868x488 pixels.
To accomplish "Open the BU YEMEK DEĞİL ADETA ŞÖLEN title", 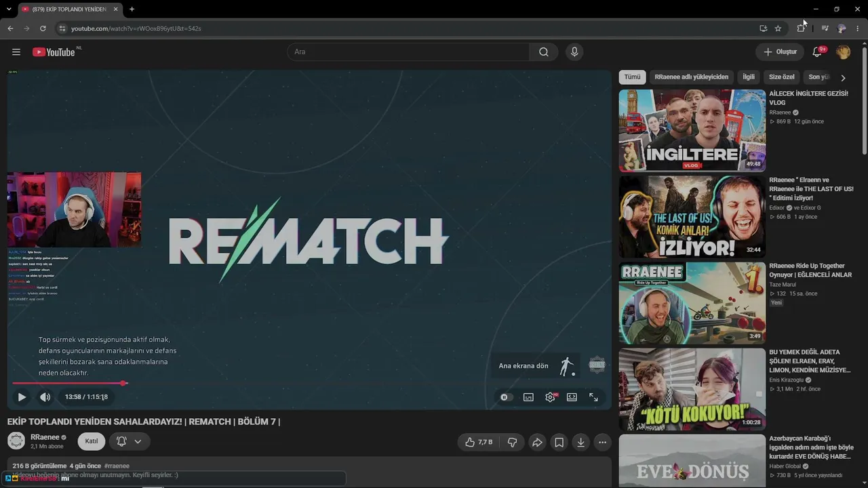I will [x=810, y=361].
